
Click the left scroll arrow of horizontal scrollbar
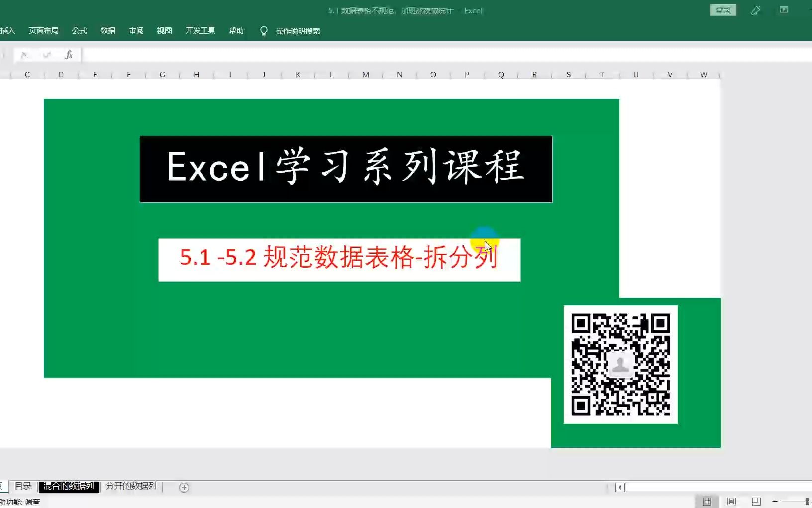(620, 487)
